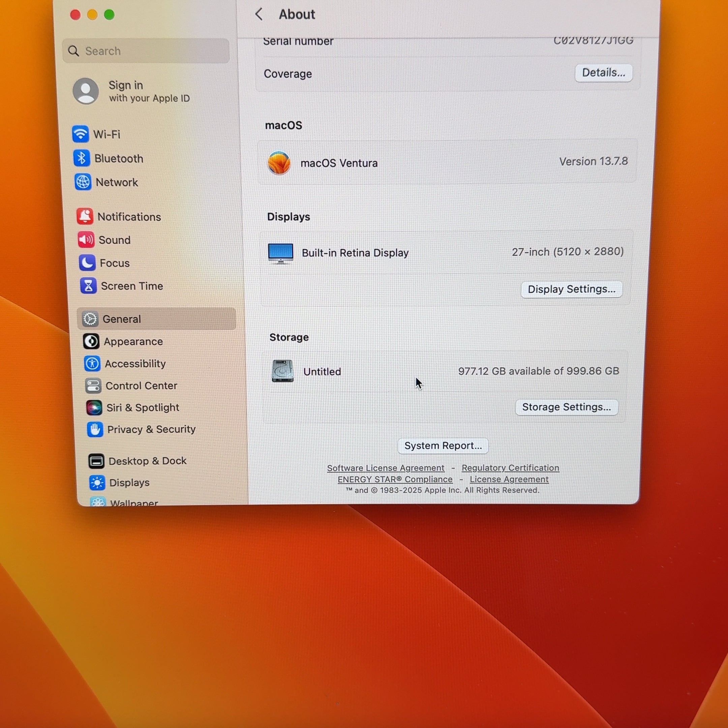Open Display Settings button

tap(571, 289)
